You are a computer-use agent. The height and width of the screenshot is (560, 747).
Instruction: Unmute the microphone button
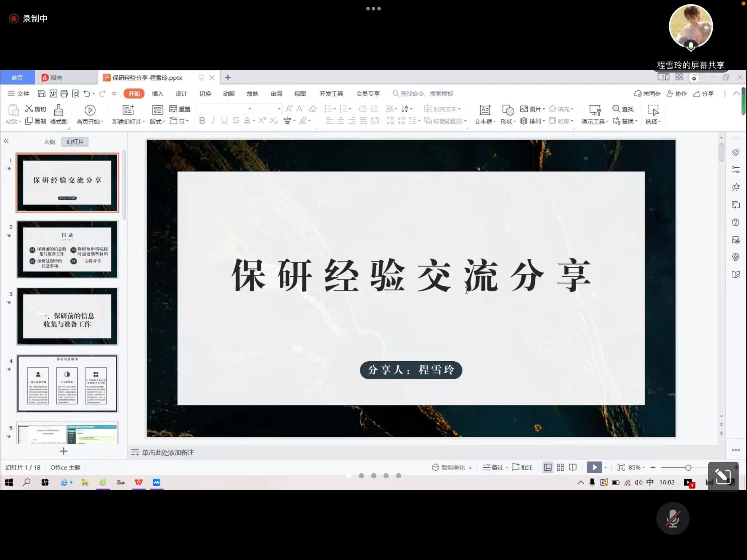(673, 518)
